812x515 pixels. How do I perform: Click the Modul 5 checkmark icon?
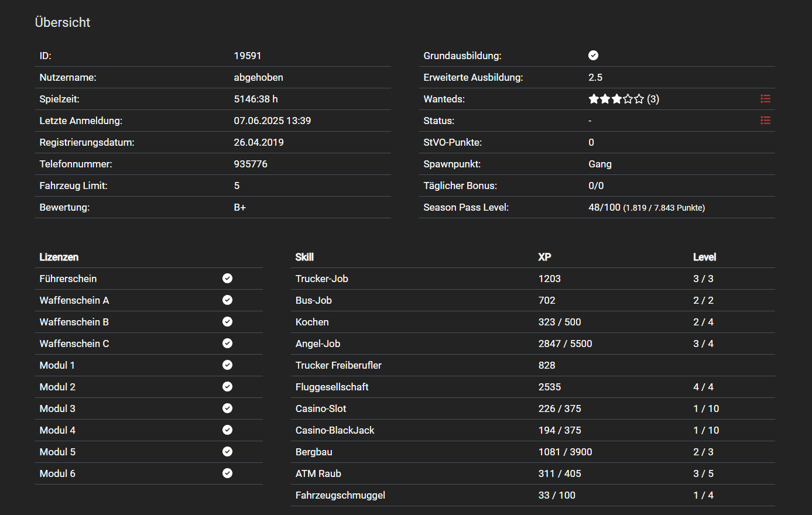(x=228, y=452)
